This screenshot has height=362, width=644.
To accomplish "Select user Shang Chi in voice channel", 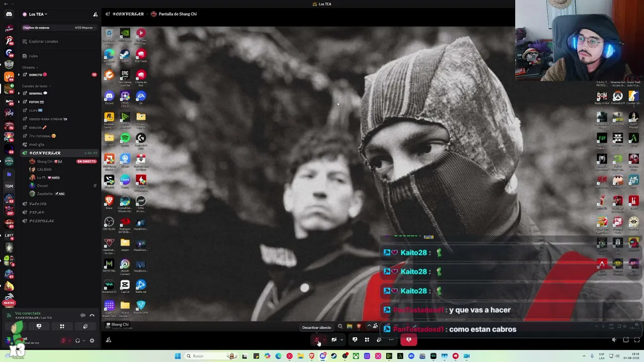I will tap(44, 161).
